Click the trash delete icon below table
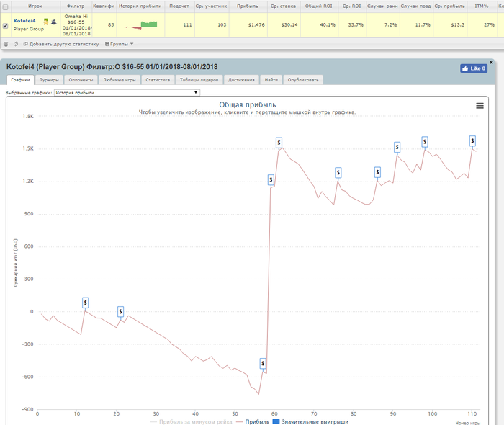Image resolution: width=504 pixels, height=425 pixels. [6, 44]
